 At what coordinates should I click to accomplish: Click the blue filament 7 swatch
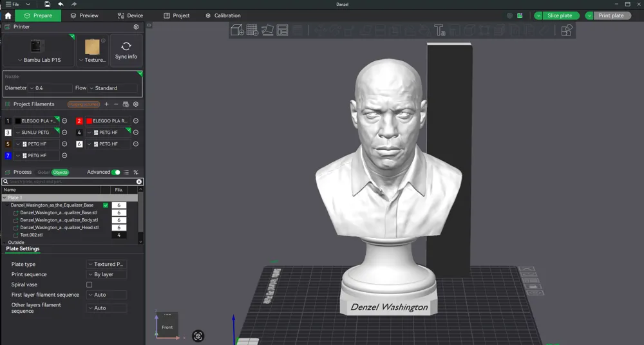point(8,156)
